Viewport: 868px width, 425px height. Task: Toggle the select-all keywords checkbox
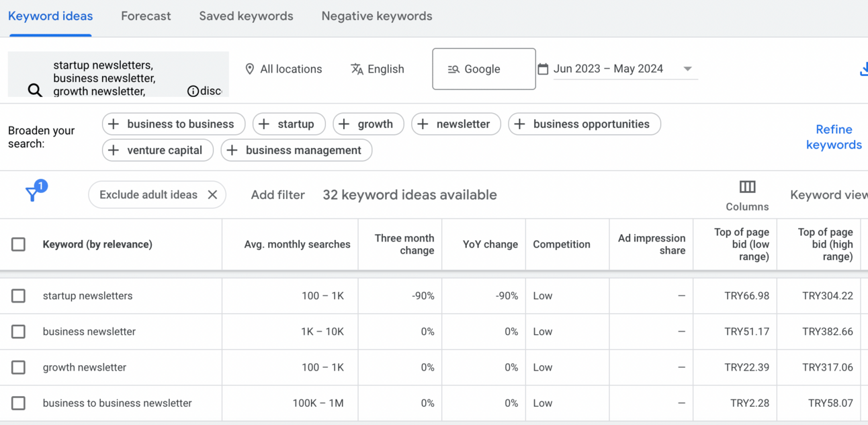click(x=19, y=244)
